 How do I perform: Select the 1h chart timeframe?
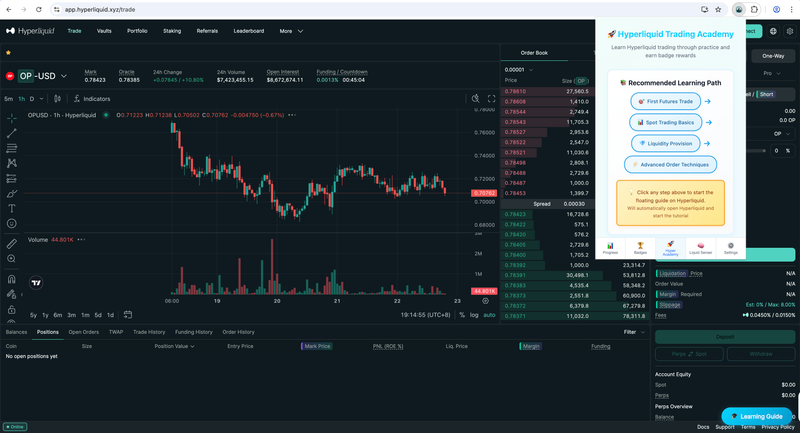pyautogui.click(x=21, y=99)
